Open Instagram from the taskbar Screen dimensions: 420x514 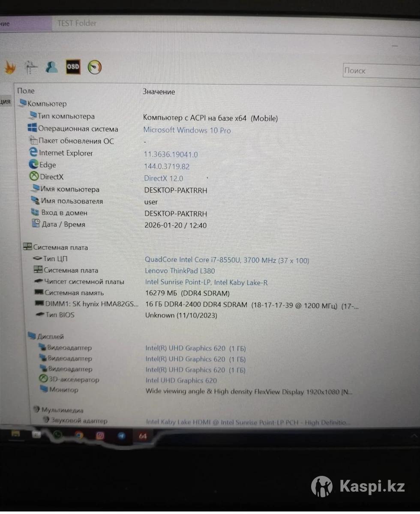pos(100,436)
